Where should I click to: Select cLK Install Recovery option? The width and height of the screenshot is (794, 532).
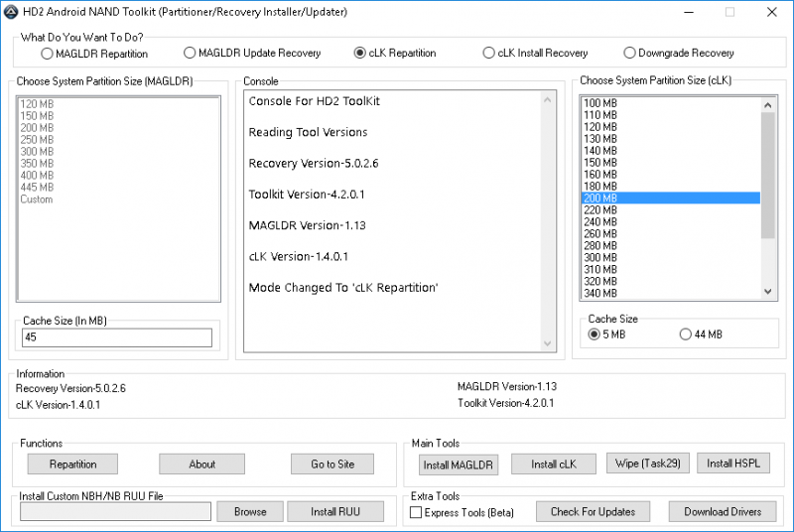[x=535, y=53]
